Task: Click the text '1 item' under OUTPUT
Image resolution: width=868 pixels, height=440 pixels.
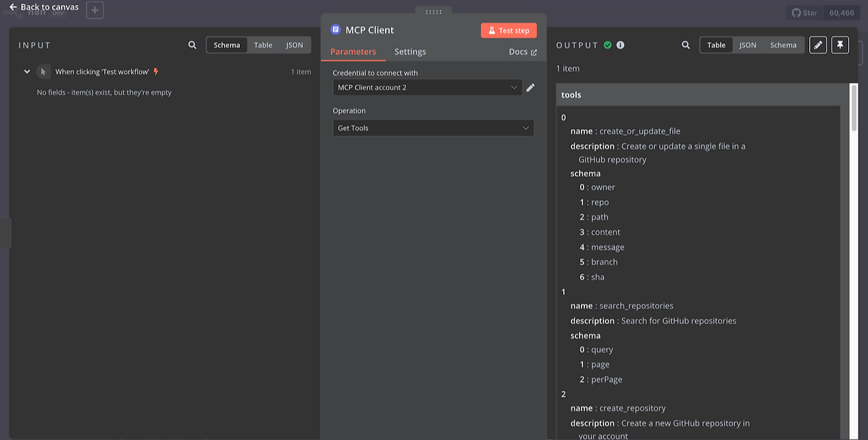Action: pos(568,69)
